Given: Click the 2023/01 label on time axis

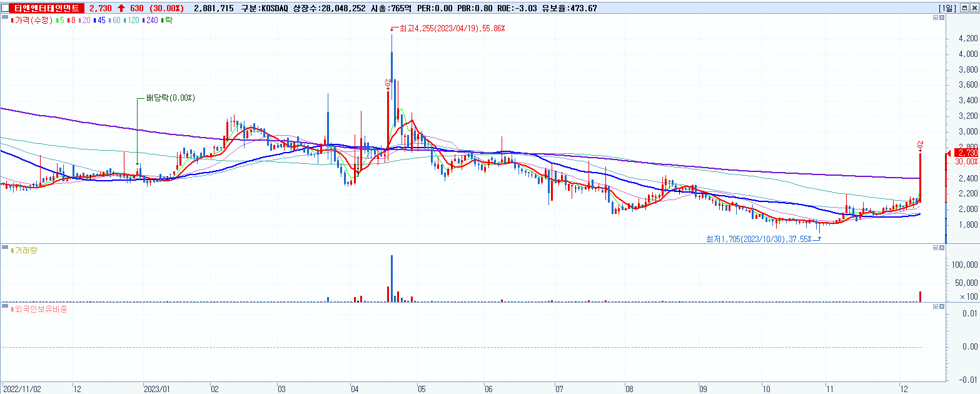Looking at the screenshot, I should [157, 388].
